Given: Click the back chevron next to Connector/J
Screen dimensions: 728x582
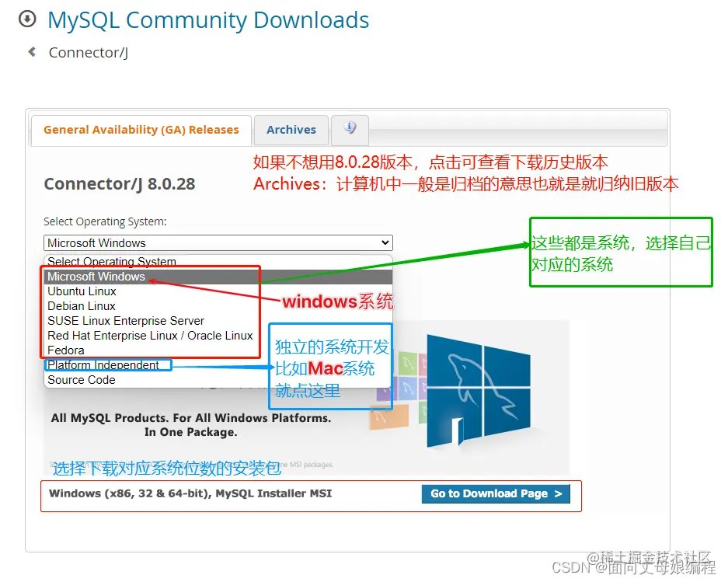Looking at the screenshot, I should 32,51.
